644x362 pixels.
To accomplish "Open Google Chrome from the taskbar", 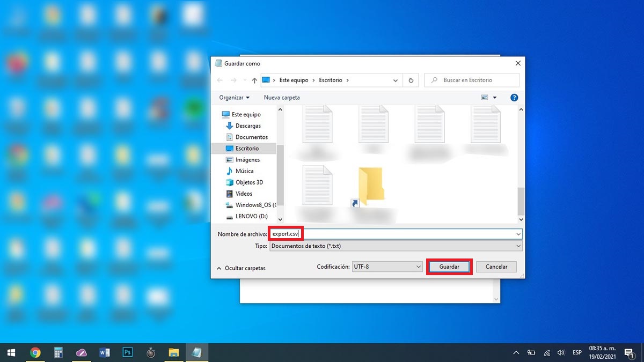I will [x=35, y=352].
